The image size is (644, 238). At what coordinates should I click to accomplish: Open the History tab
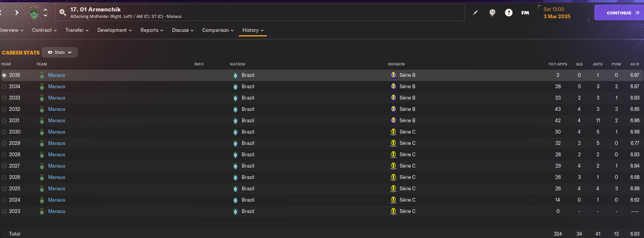(253, 30)
